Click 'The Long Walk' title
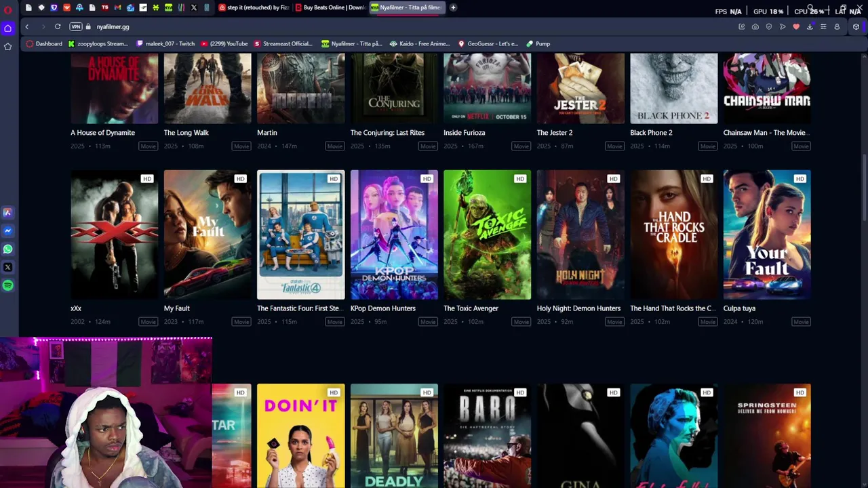The height and width of the screenshot is (488, 868). tap(186, 133)
